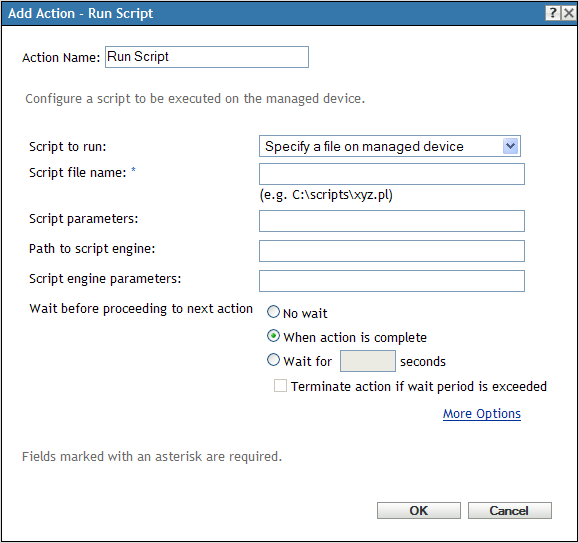Open the More Options link
Screen dimensions: 579x543
click(x=482, y=414)
